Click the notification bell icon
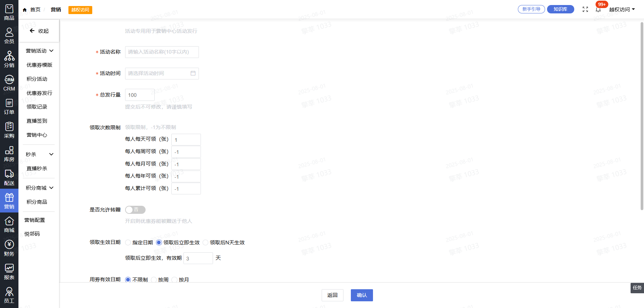Image resolution: width=644 pixels, height=308 pixels. [x=598, y=9]
